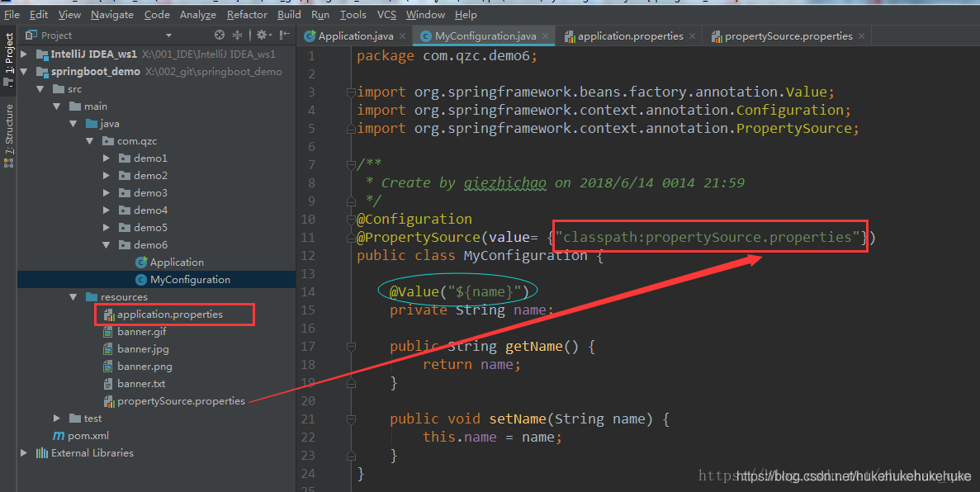The image size is (980, 492).
Task: Collapse the com.qzc package
Action: point(90,141)
